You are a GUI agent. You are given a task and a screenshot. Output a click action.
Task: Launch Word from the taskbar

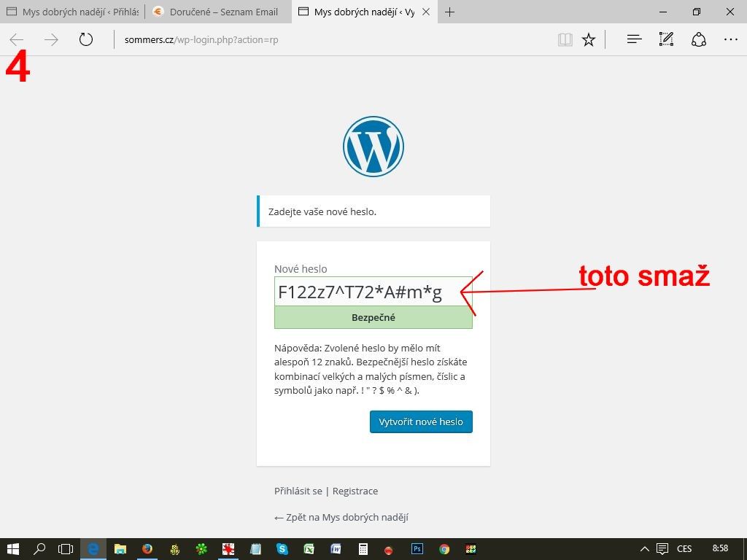(x=336, y=549)
